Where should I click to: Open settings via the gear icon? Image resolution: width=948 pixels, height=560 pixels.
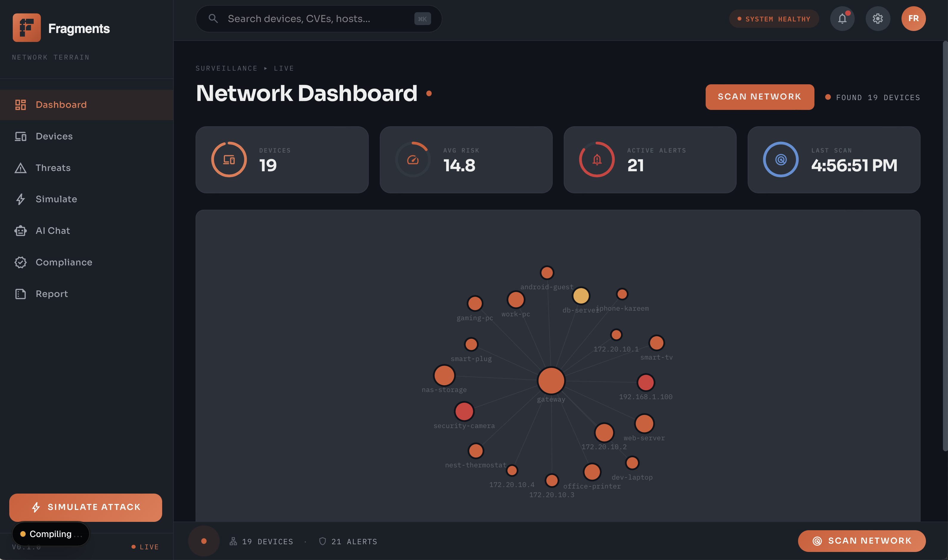pyautogui.click(x=877, y=18)
